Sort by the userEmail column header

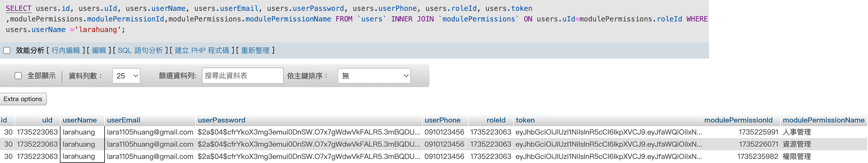click(x=123, y=120)
